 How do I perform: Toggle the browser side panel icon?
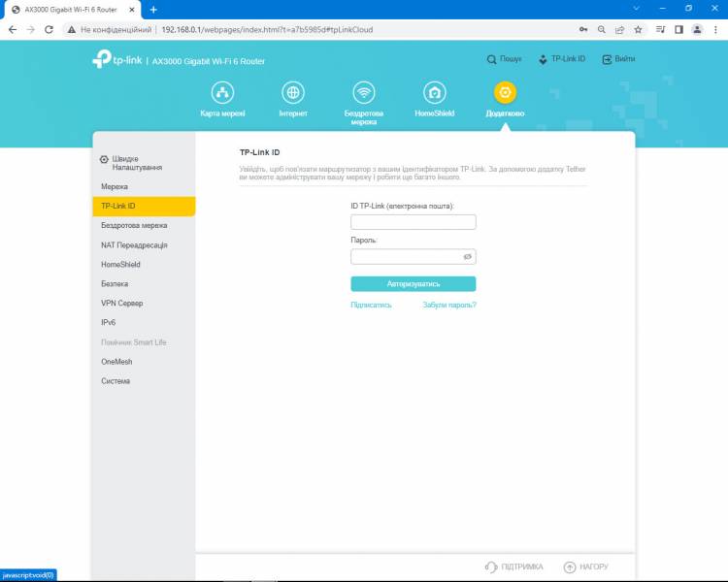[678, 30]
